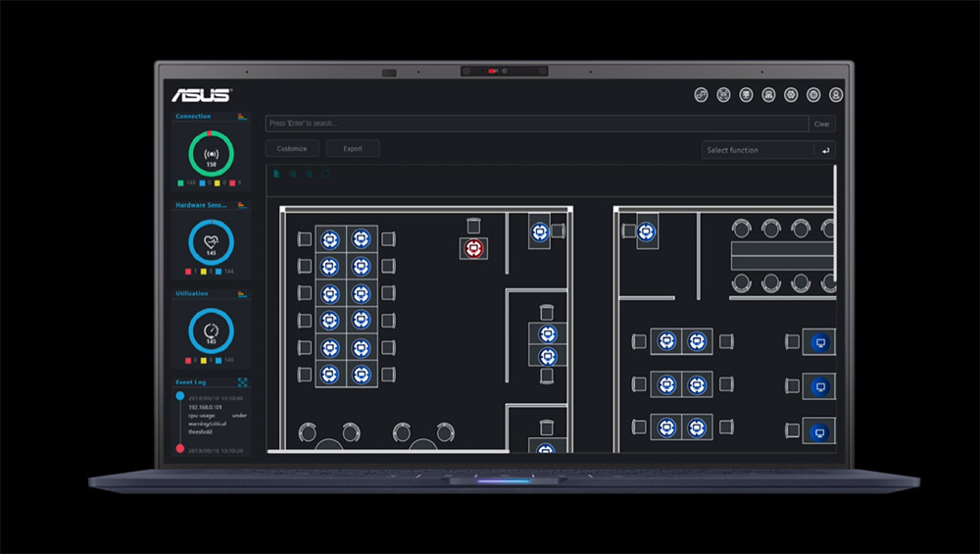The image size is (980, 554).
Task: Open chart icon on Hardware Sensor panel header
Action: tap(242, 205)
